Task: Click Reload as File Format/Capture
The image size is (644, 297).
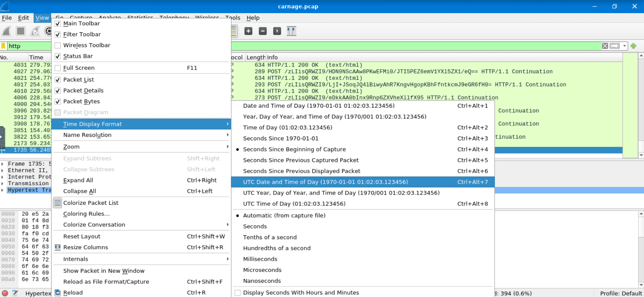Action: tap(141, 282)
